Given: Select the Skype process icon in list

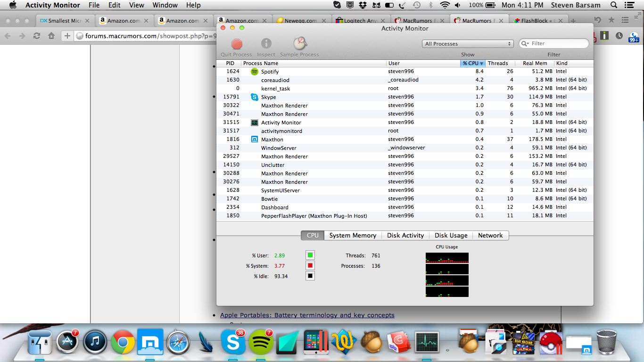Looking at the screenshot, I should click(255, 97).
